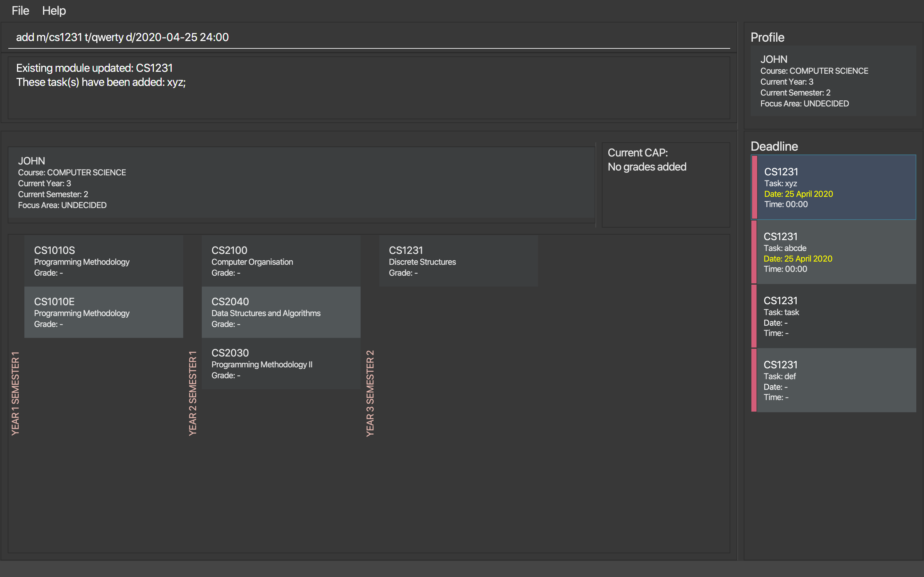Image resolution: width=924 pixels, height=577 pixels.
Task: Click the red bar on xyz deadline
Action: click(x=754, y=188)
